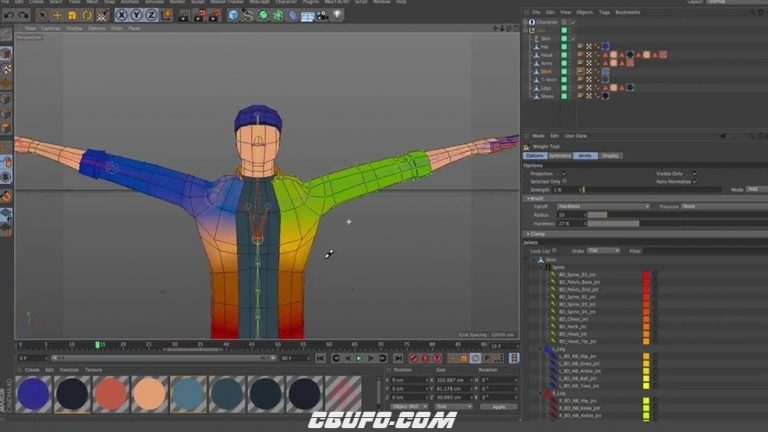The image size is (768, 432).
Task: Select the Rotate tool icon
Action: (87, 16)
